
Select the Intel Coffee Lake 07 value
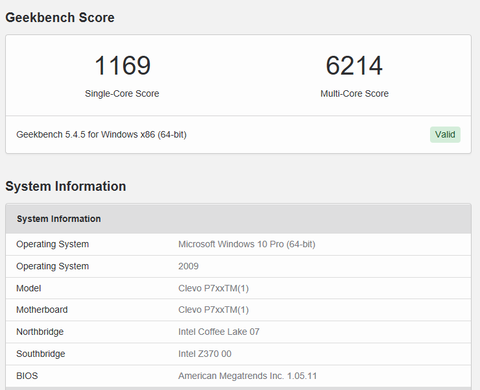[x=219, y=332]
